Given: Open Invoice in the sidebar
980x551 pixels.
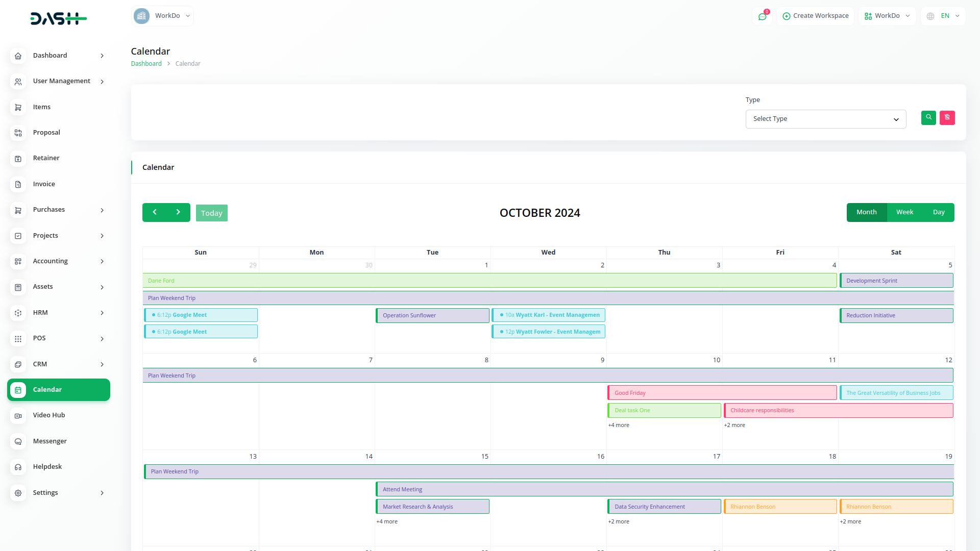Looking at the screenshot, I should (x=44, y=184).
